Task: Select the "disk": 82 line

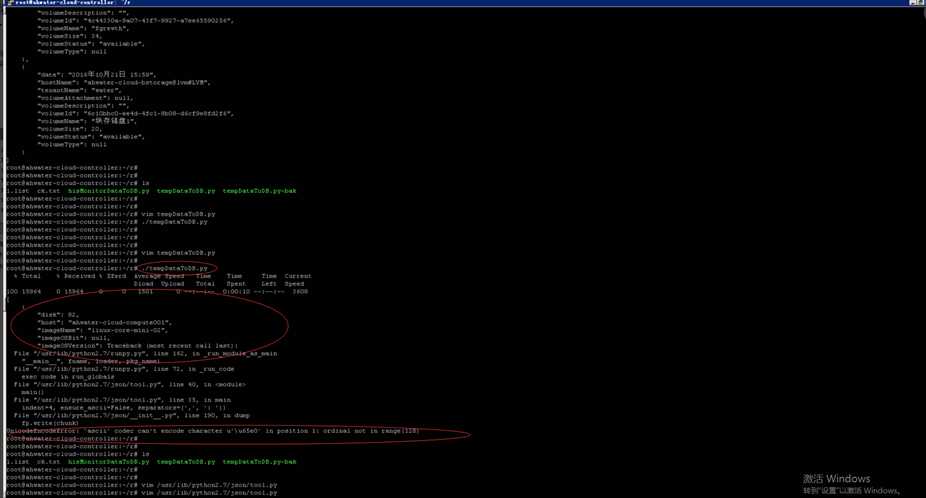Action: 58,315
